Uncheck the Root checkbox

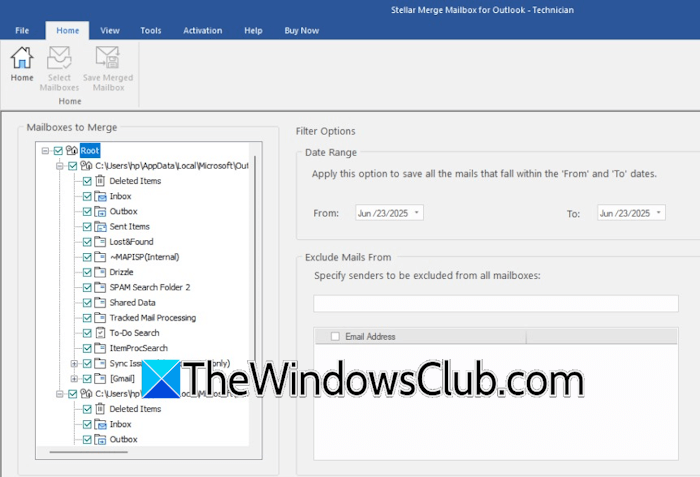click(58, 151)
